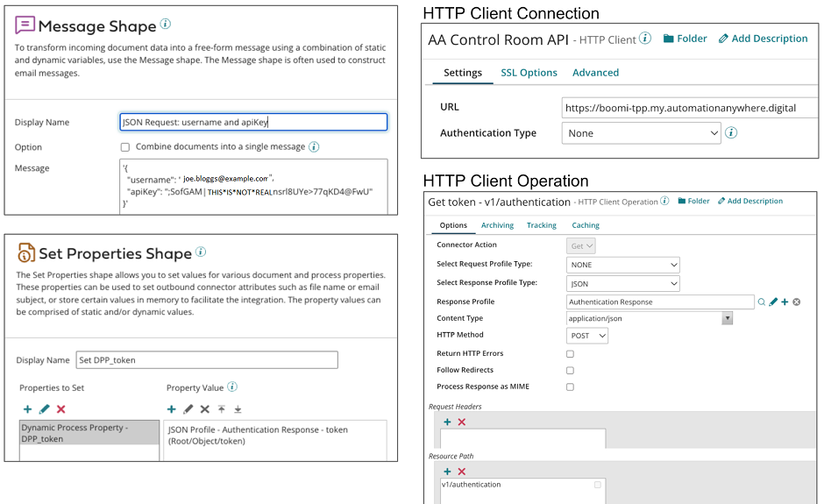Add a new Request Headers entry
Image resolution: width=824 pixels, height=504 pixels.
coord(447,422)
